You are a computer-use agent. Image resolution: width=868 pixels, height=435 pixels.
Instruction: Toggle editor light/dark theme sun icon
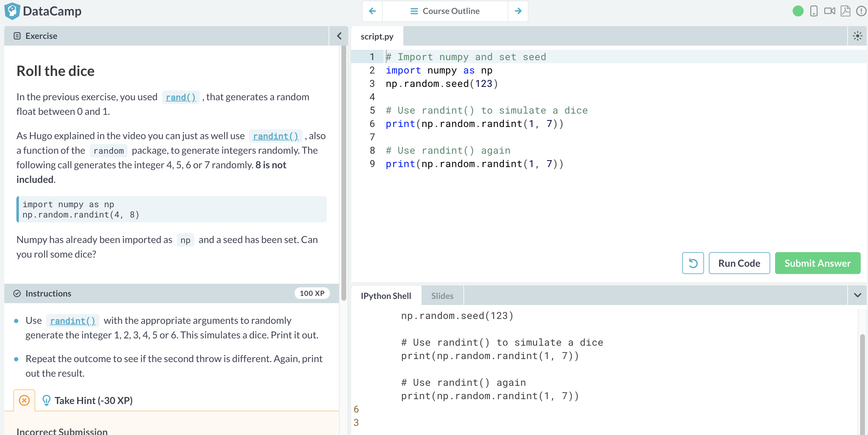pyautogui.click(x=857, y=36)
